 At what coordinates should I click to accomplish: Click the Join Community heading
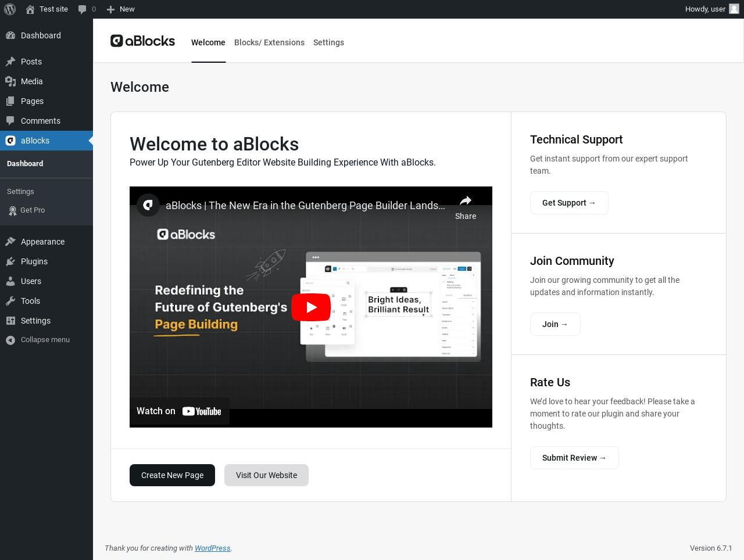coord(572,261)
